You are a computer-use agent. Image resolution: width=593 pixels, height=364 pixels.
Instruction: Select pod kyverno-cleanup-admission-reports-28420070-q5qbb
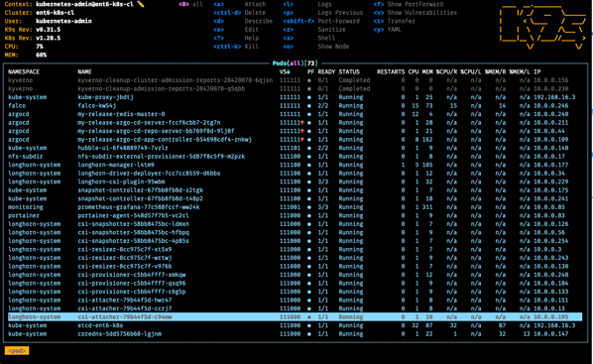pos(295,88)
